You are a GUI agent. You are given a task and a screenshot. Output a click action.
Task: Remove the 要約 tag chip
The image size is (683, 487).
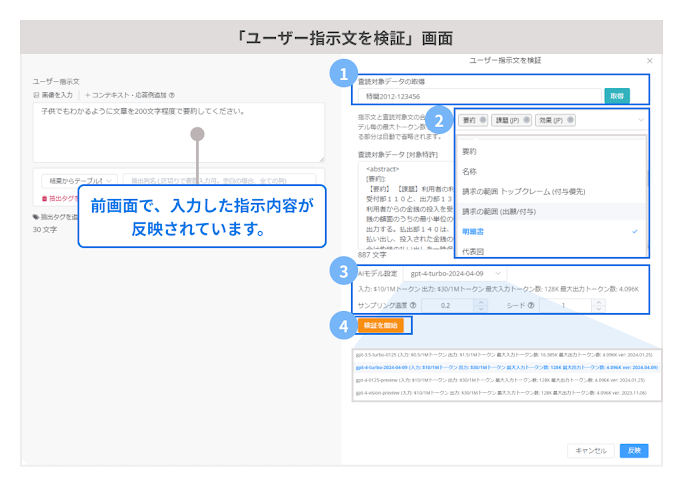481,120
